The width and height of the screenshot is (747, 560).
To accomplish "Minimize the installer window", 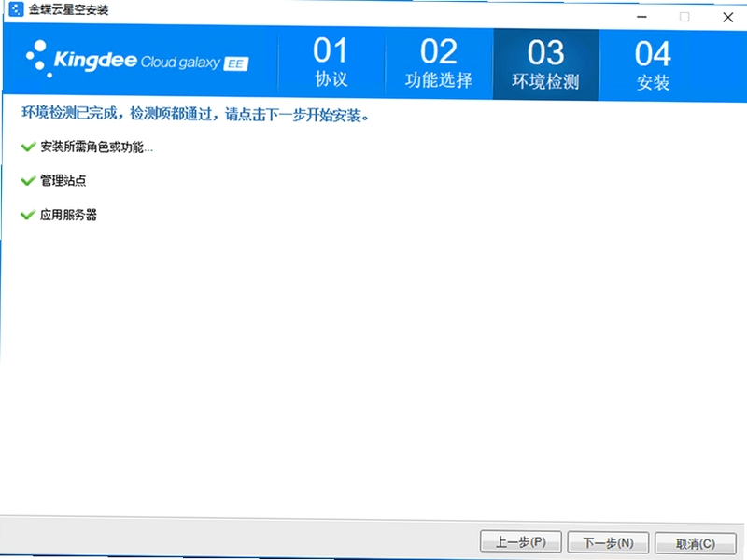I will [x=641, y=17].
